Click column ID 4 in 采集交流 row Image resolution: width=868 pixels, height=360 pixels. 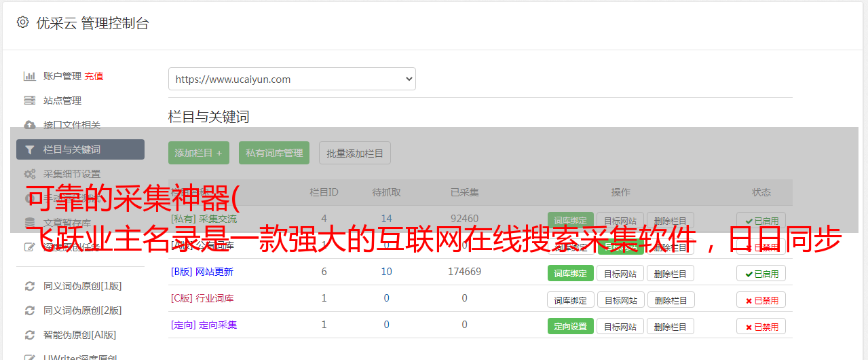(324, 219)
